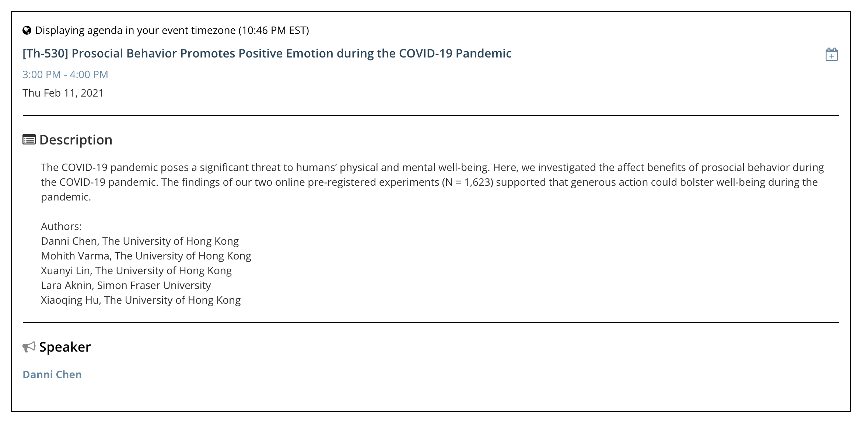
Task: Open speaker Danni Chen's profile link
Action: [52, 374]
